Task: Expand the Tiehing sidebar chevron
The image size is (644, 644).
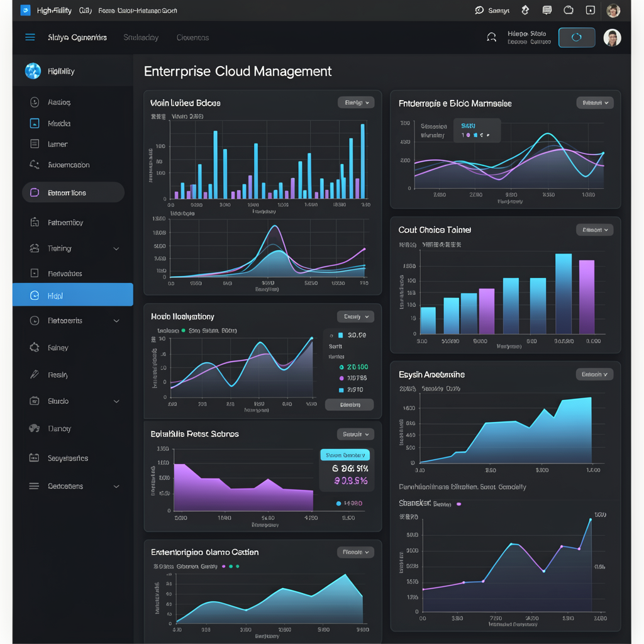Action: [x=116, y=248]
